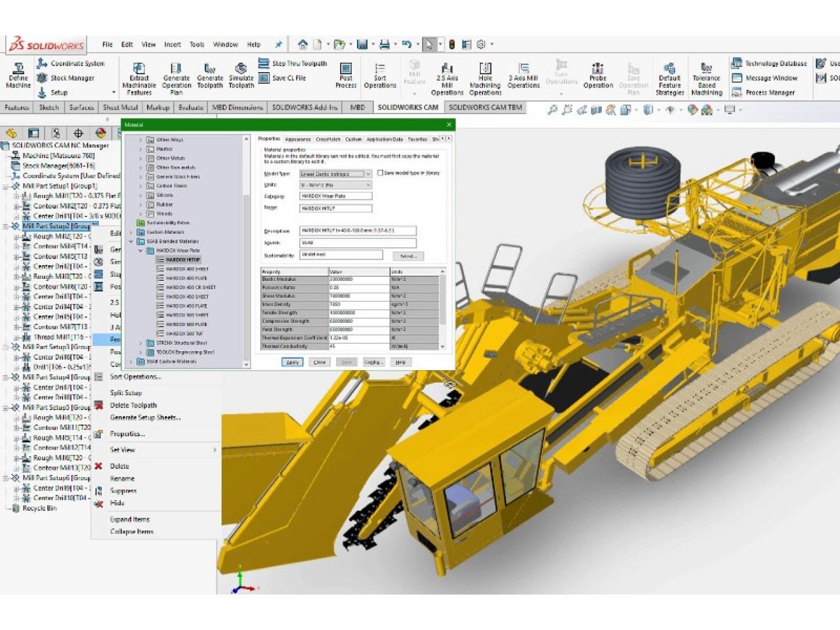
Task: Click the Save disk icon
Action: (x=362, y=45)
